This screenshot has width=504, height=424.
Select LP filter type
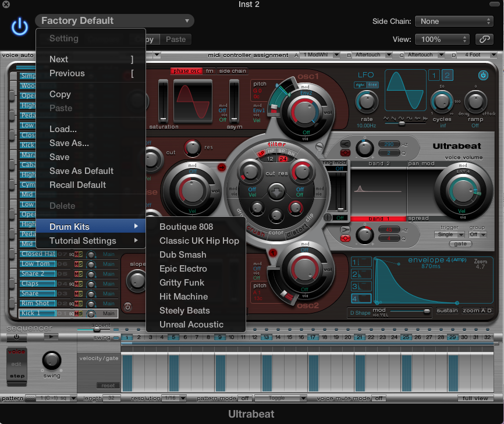[x=261, y=153]
